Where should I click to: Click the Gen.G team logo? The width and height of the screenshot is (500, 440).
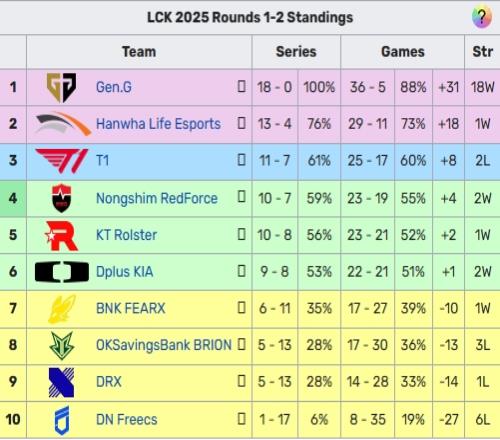tap(61, 87)
